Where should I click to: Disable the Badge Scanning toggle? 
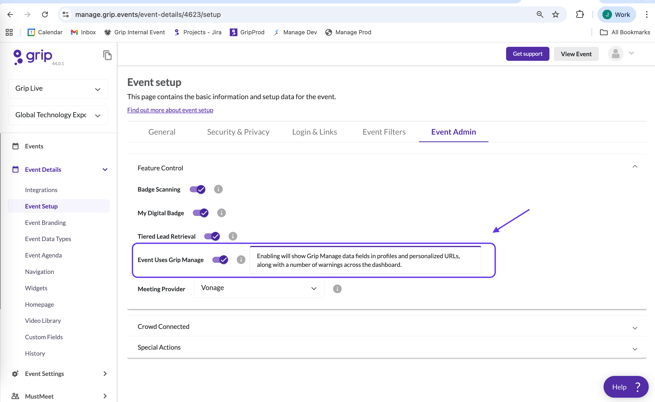coord(198,189)
